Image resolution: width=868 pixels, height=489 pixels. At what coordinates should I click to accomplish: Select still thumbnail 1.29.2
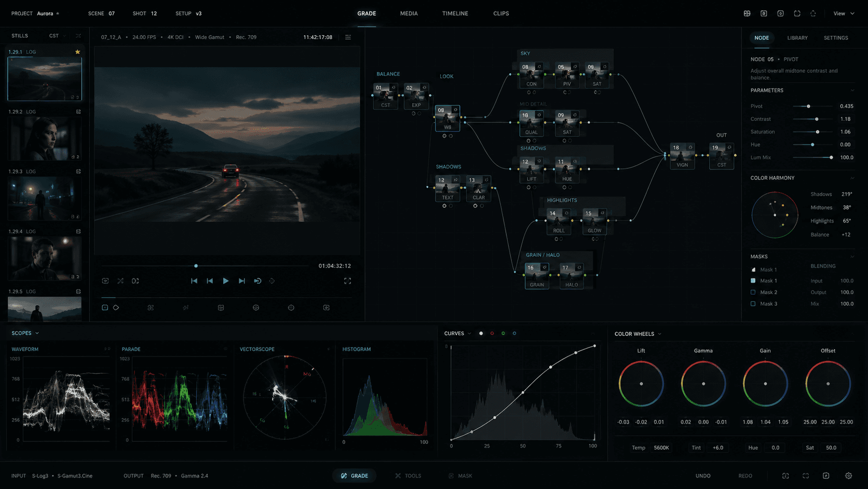pos(45,138)
